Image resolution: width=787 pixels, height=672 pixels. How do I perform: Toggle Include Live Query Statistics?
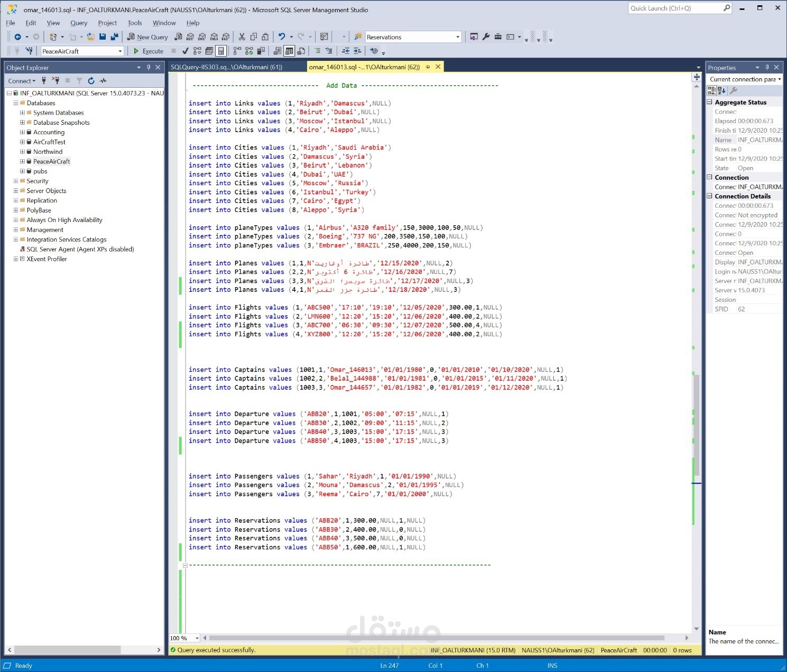pos(249,51)
